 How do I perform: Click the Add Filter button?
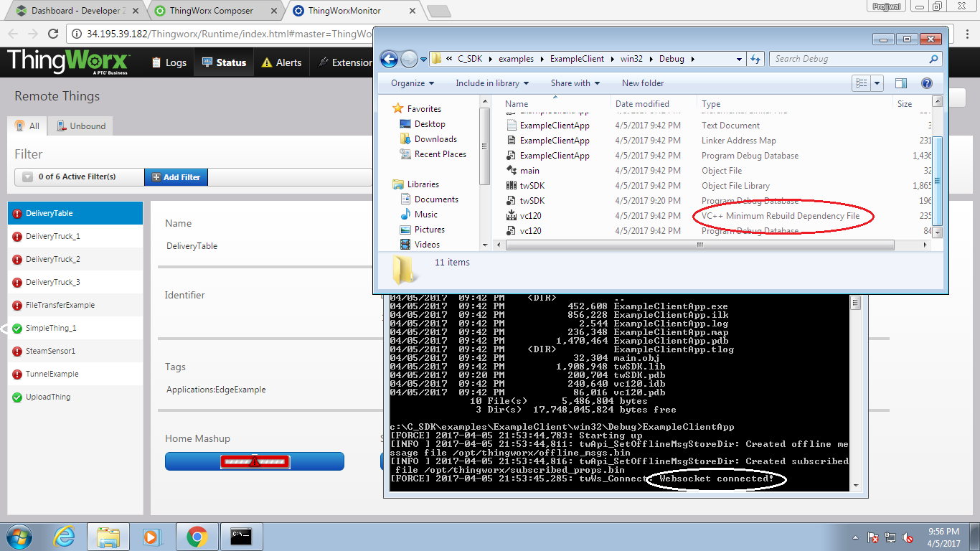(x=175, y=176)
